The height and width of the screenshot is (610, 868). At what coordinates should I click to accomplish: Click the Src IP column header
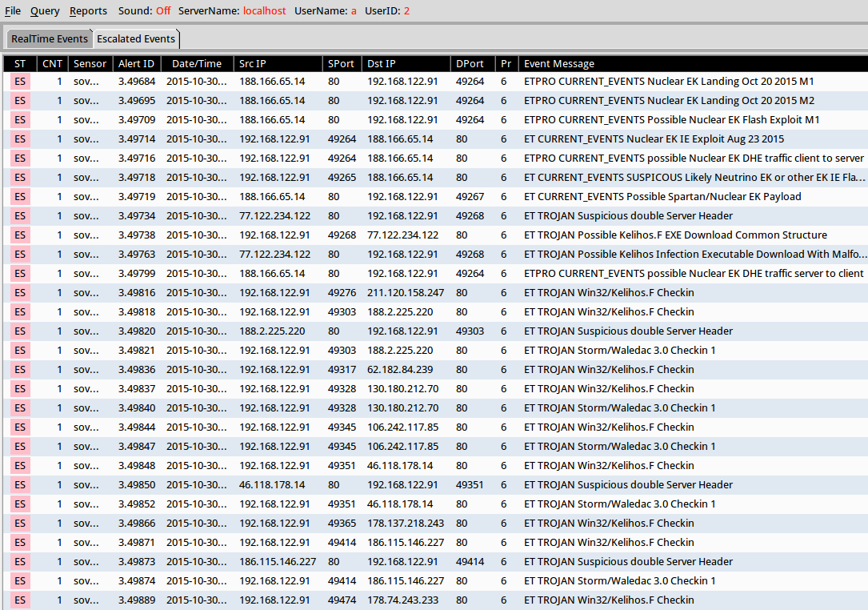[253, 64]
